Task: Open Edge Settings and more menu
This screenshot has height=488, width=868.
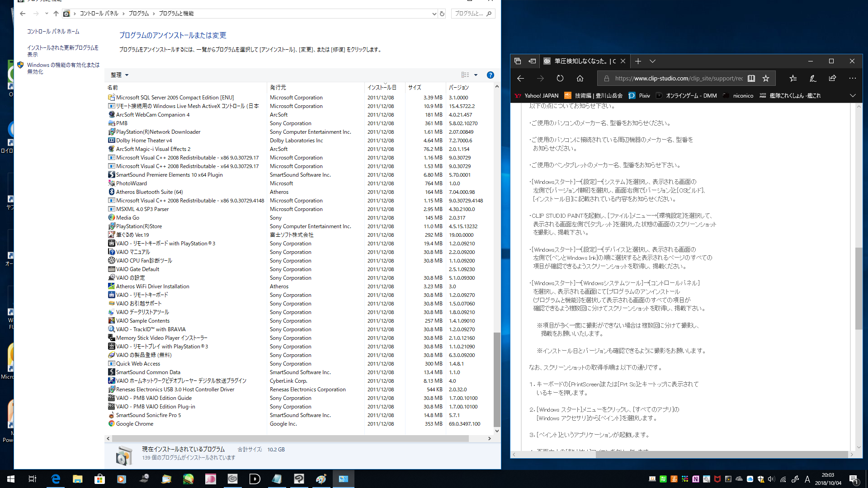Action: coord(852,79)
